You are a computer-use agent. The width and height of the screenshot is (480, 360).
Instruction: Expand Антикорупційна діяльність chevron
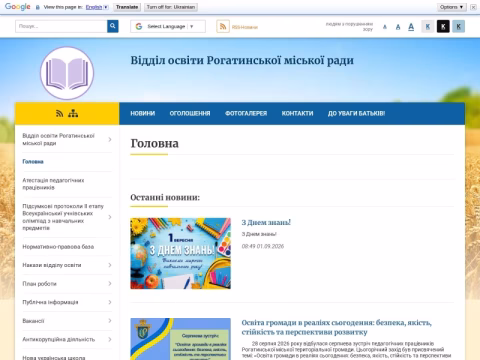(x=110, y=339)
